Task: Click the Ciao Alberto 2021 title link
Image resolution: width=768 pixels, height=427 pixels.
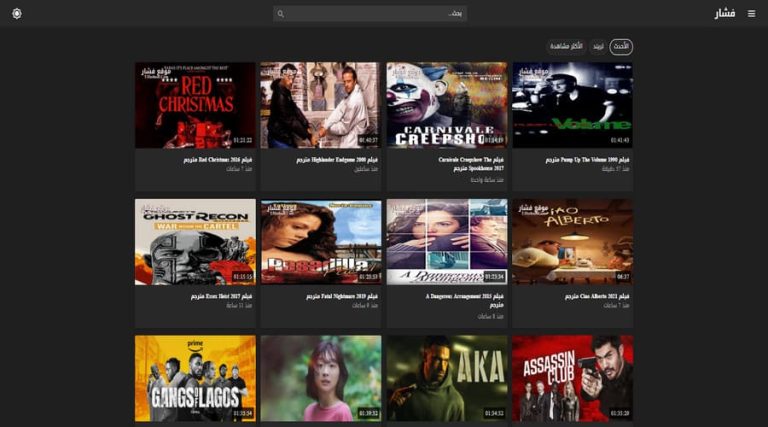Action: click(597, 296)
